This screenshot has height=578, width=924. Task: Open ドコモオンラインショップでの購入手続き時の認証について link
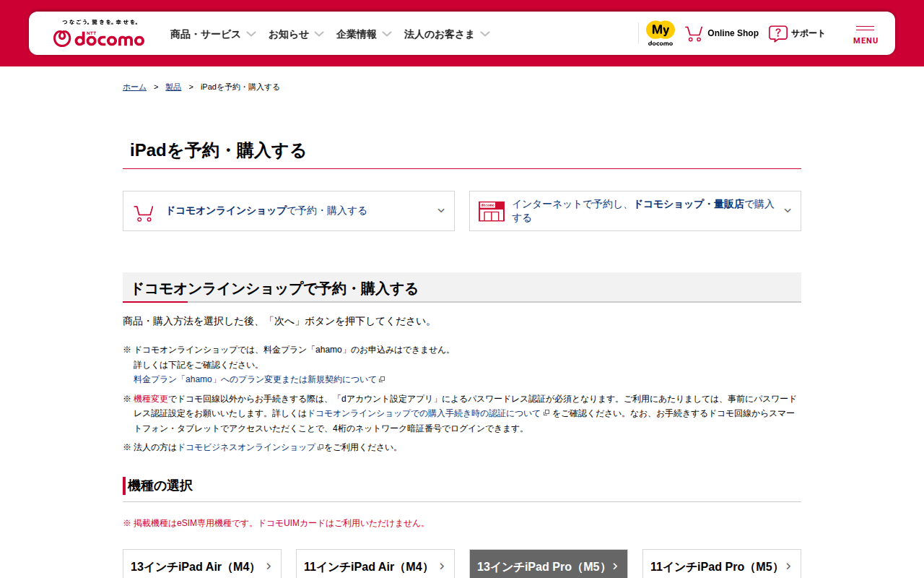click(424, 413)
